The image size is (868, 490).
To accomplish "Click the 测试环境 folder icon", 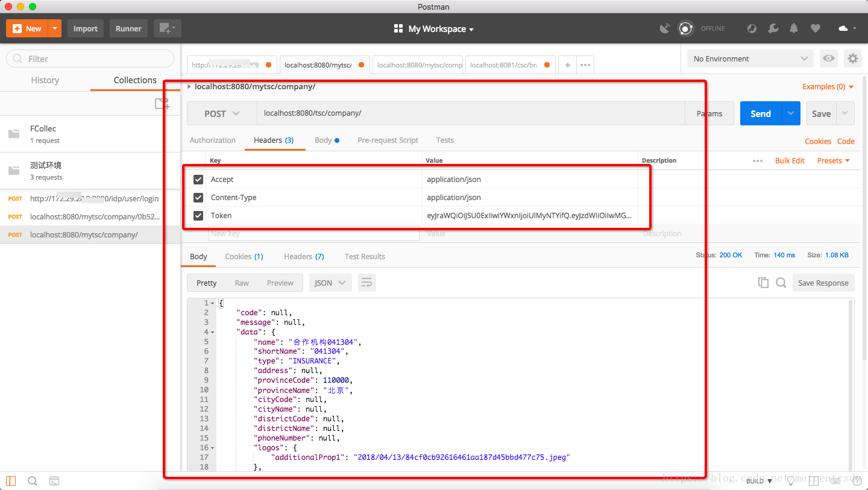I will [x=14, y=171].
